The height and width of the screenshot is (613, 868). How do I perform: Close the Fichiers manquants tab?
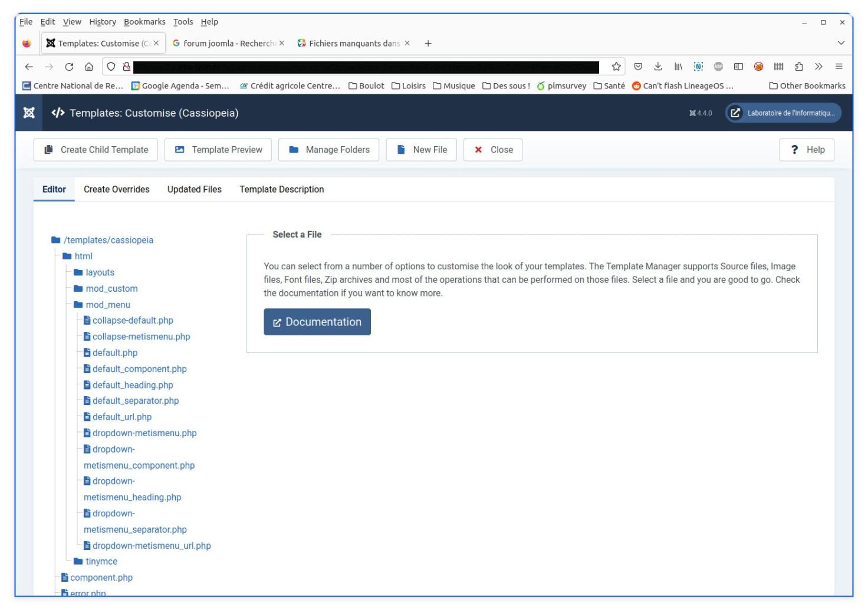tap(407, 43)
